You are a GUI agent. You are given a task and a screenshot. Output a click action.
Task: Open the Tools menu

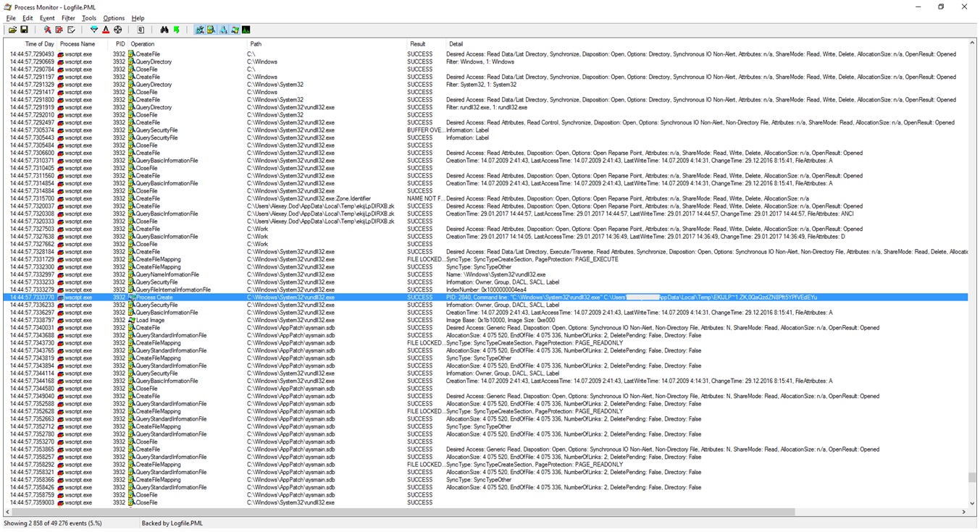click(x=88, y=18)
